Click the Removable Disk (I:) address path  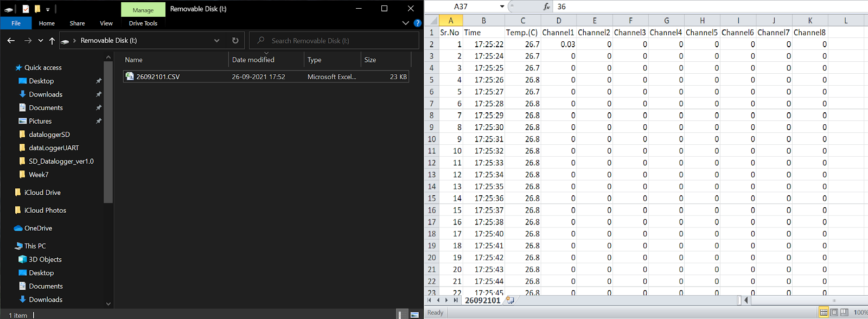tap(108, 41)
